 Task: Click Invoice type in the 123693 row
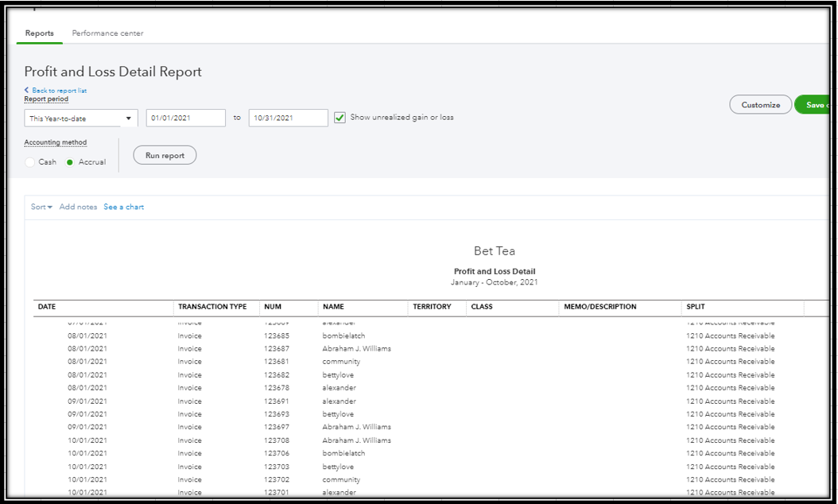[190, 414]
